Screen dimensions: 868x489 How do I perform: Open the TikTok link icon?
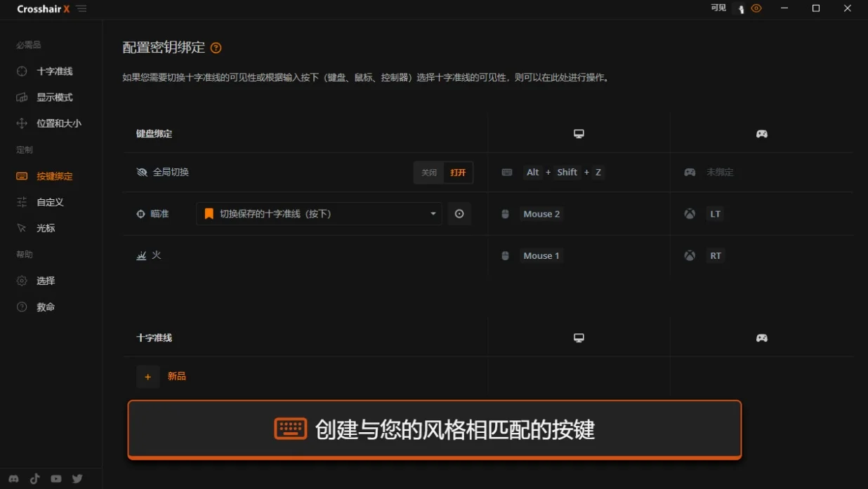pos(35,478)
